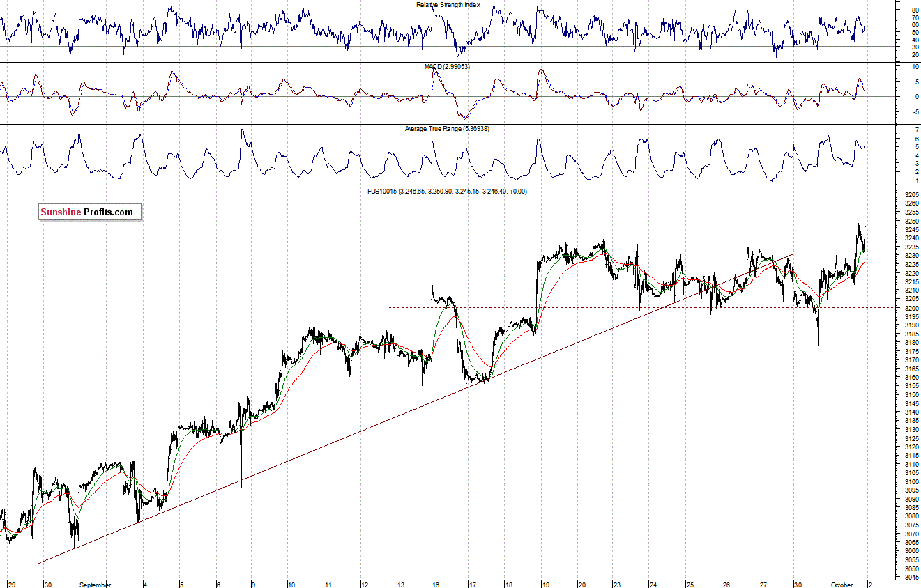Click date label 9 on time axis
This screenshot has width=921, height=588.
coord(253,585)
